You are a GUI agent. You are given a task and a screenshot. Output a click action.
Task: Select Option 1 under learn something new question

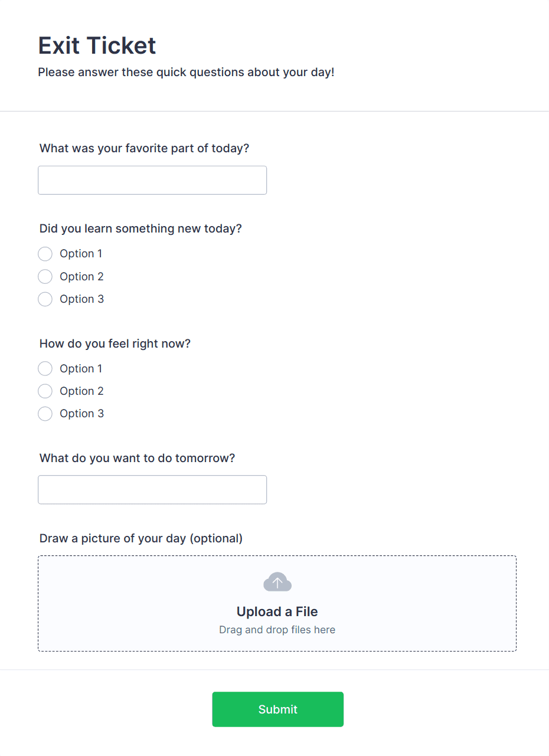coord(45,254)
